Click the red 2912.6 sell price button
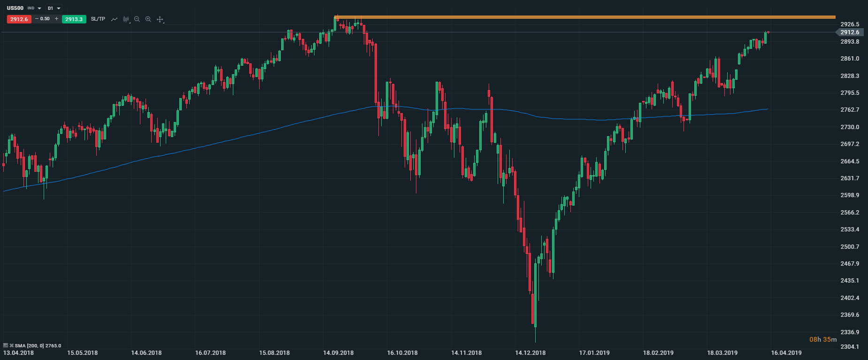This screenshot has height=360, width=868. point(19,19)
